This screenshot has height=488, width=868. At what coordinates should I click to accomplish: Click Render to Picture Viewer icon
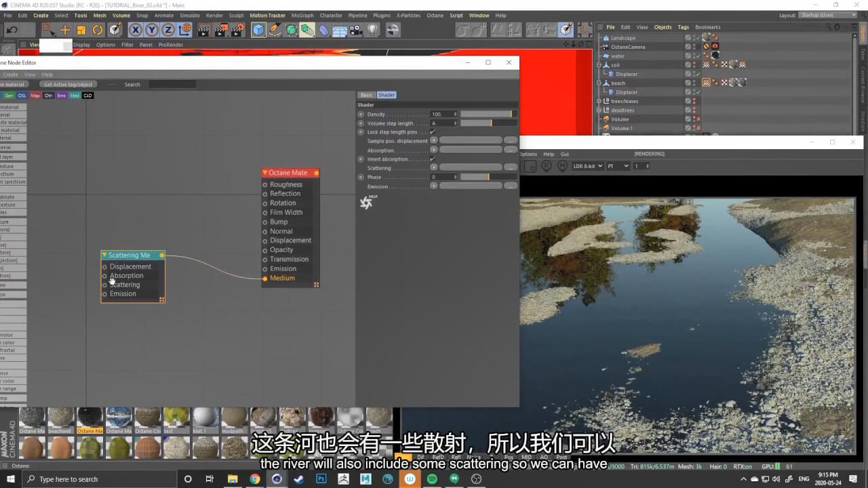pyautogui.click(x=220, y=30)
